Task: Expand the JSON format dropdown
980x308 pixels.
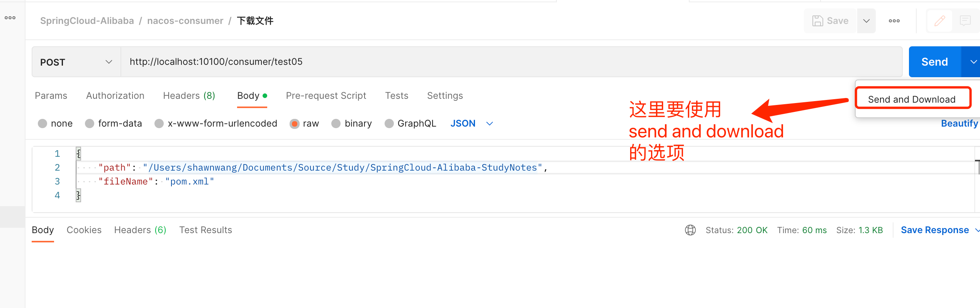Action: 490,124
